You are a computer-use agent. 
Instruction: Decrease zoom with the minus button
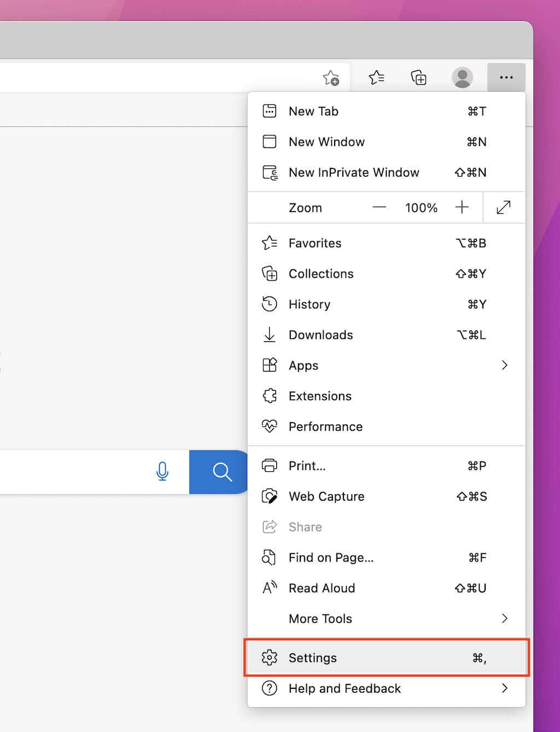pyautogui.click(x=379, y=208)
